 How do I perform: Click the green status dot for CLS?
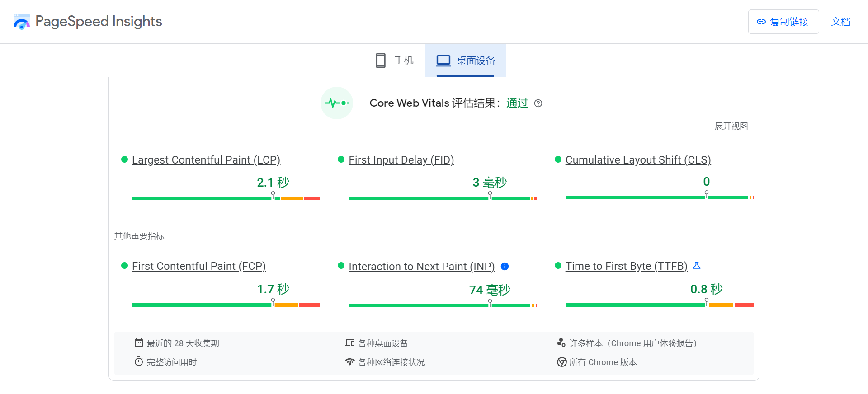[x=558, y=159]
